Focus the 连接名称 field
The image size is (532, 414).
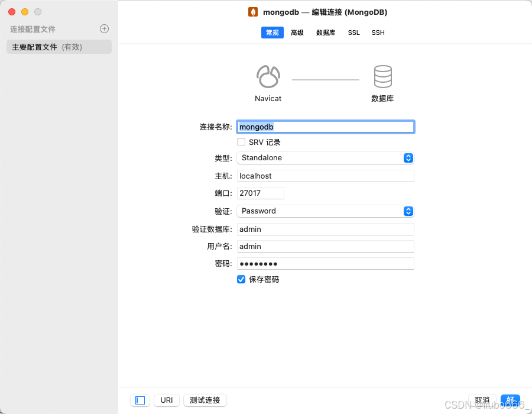(325, 127)
